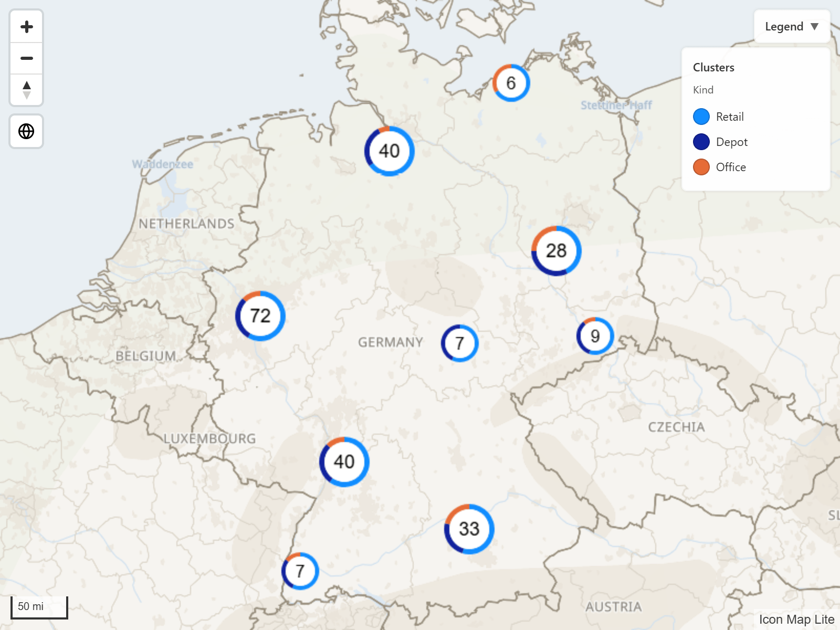Image resolution: width=840 pixels, height=630 pixels.
Task: Click the Icon Map Lite attribution
Action: click(x=796, y=619)
